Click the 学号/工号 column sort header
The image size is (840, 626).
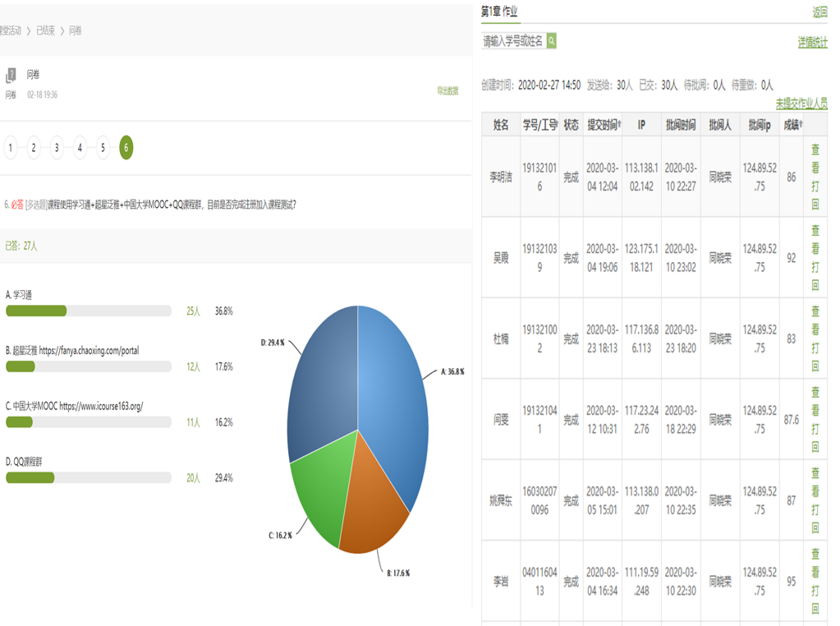(540, 125)
